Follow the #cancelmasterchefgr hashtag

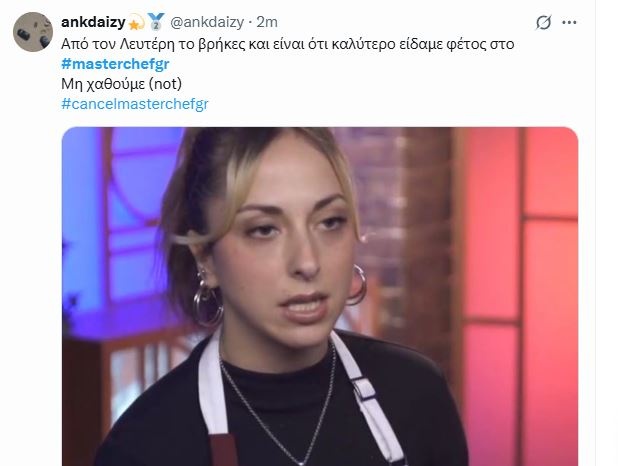click(x=135, y=104)
